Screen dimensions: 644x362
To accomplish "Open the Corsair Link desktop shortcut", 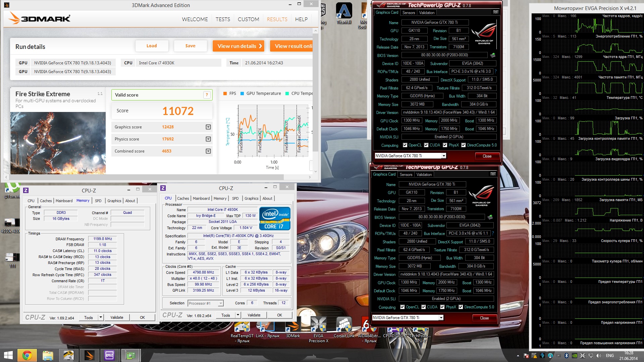I will (344, 327).
